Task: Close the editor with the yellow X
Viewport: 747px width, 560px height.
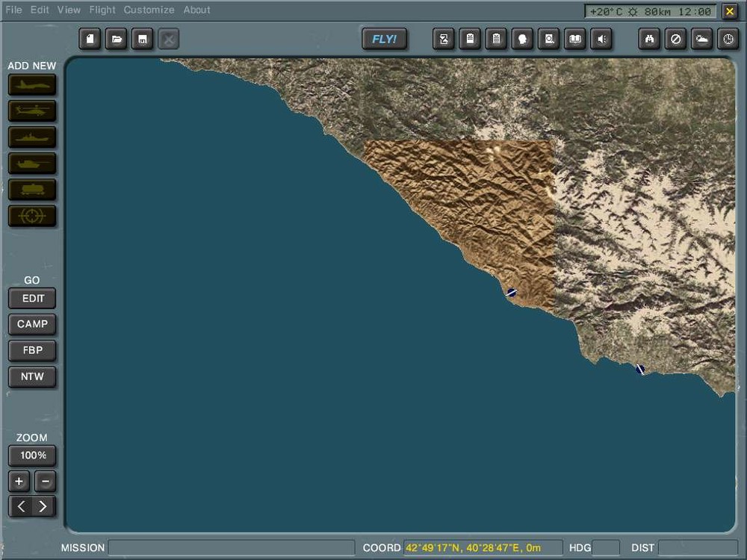Action: pos(729,11)
